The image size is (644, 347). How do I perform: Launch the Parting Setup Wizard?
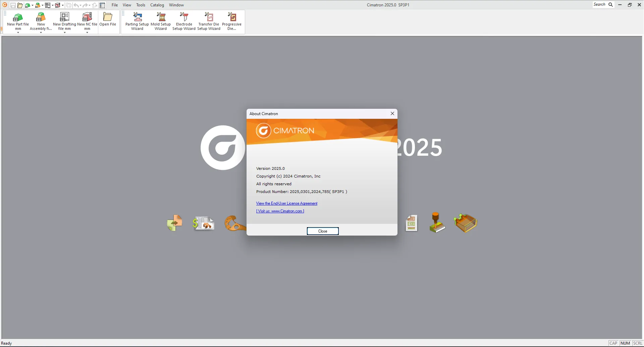pyautogui.click(x=137, y=21)
